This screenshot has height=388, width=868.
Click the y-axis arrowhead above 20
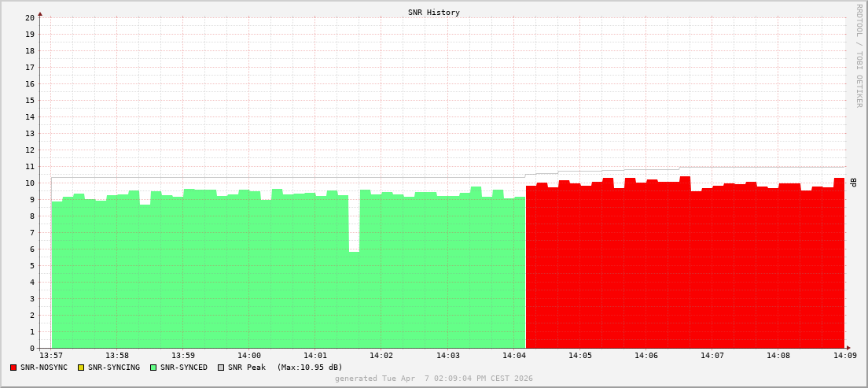coord(40,13)
